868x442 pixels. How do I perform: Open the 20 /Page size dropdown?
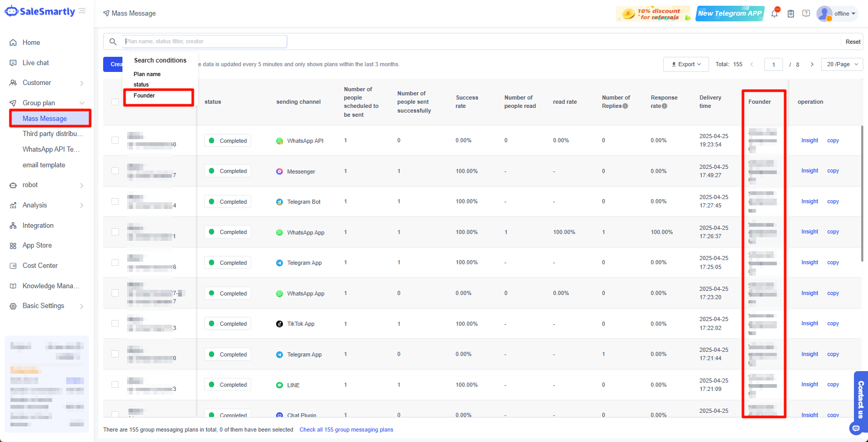point(841,65)
